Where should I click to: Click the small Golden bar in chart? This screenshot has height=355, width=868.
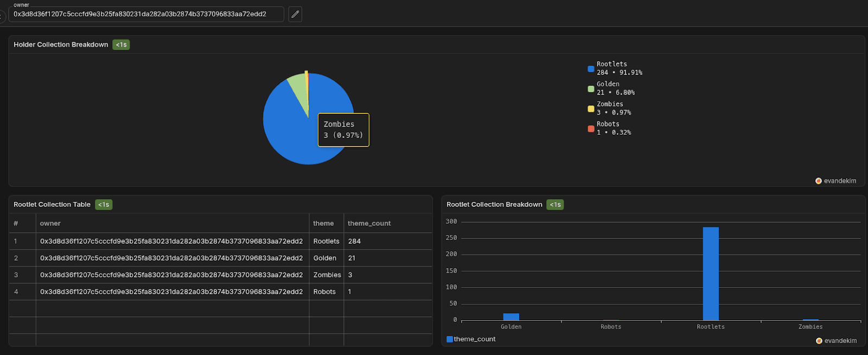511,317
